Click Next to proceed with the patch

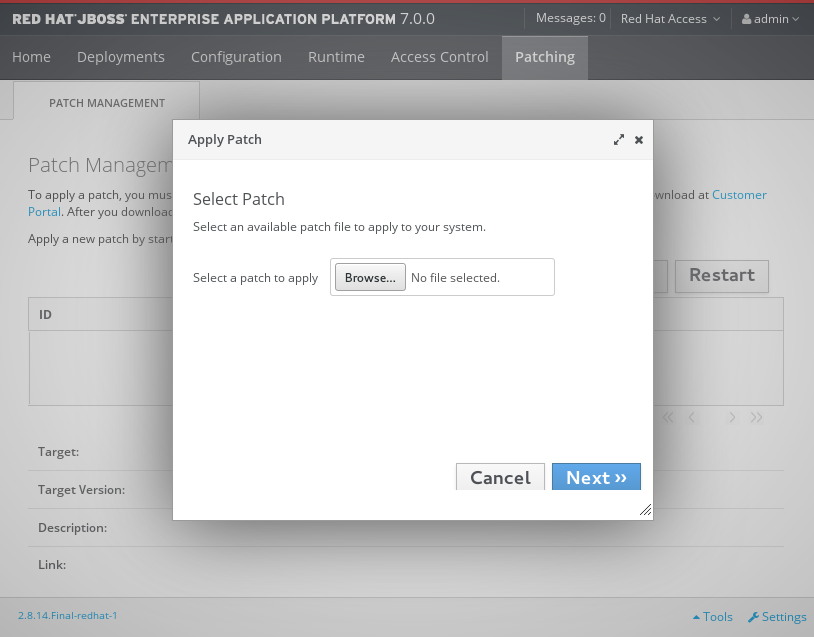(596, 477)
